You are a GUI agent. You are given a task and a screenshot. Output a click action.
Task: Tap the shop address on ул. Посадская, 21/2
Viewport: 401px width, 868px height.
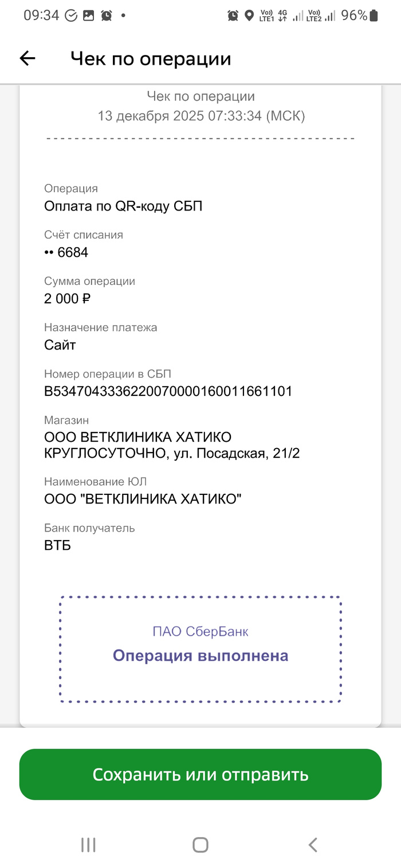pos(172,454)
